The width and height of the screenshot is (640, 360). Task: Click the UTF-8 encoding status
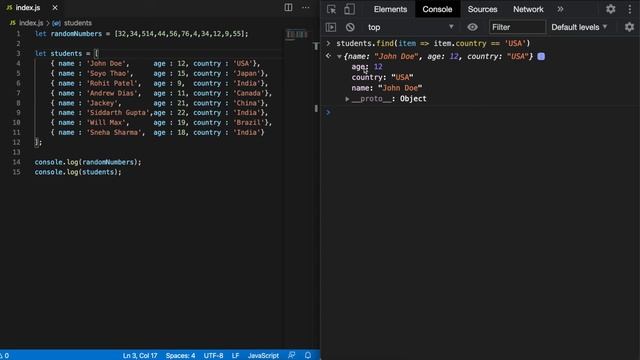pos(213,356)
